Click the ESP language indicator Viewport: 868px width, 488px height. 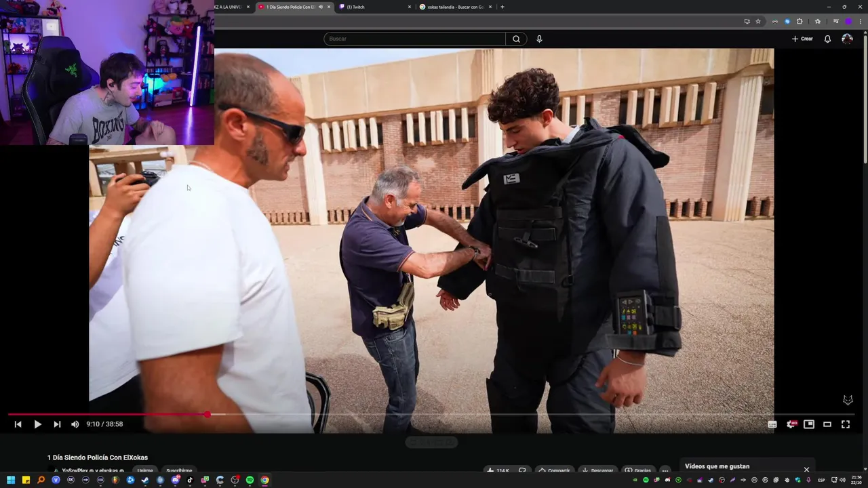pos(821,480)
